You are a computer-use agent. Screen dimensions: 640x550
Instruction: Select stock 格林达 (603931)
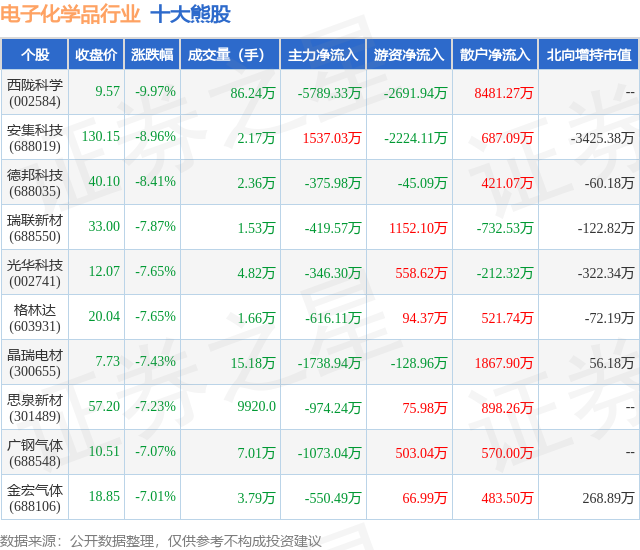click(35, 318)
